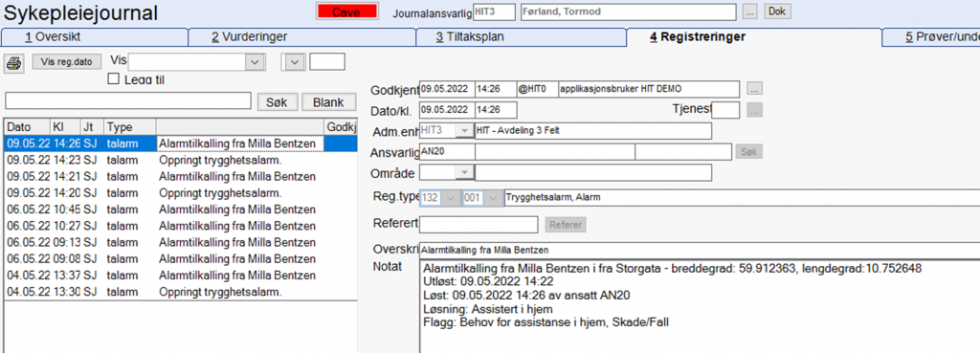This screenshot has width=980, height=353.
Task: Click the red Cave indicator
Action: pos(346,11)
